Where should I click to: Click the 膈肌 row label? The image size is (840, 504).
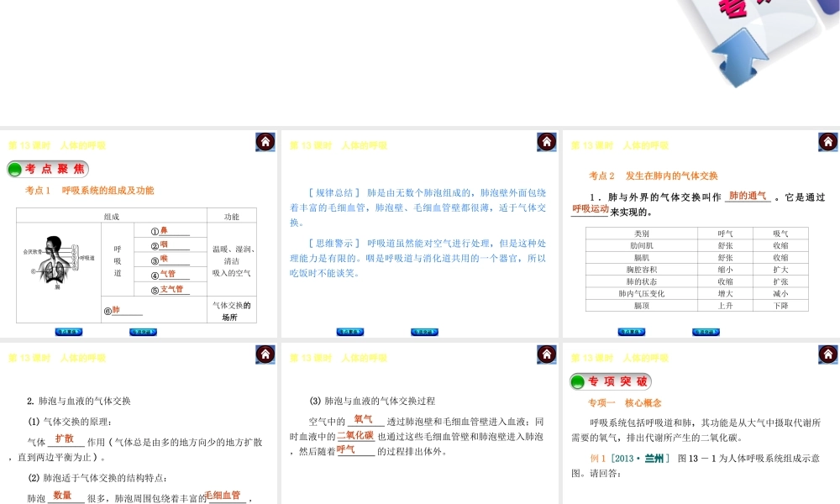tap(641, 258)
